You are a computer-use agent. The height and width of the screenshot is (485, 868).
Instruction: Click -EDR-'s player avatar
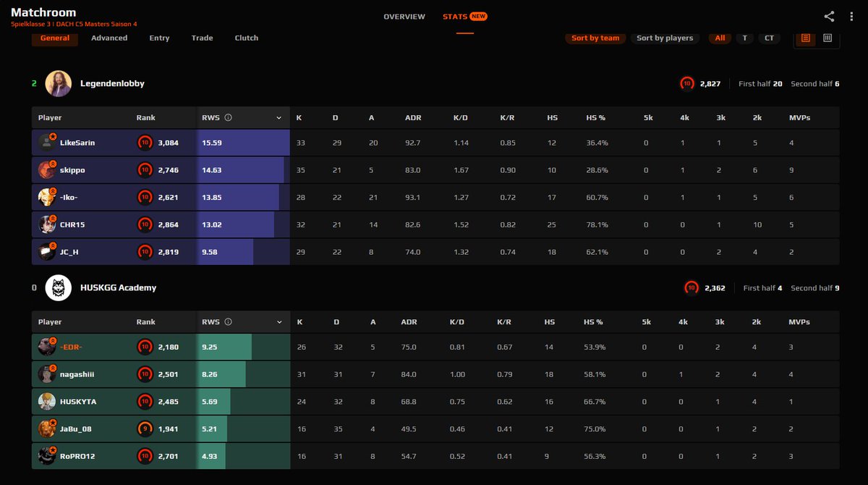point(47,347)
